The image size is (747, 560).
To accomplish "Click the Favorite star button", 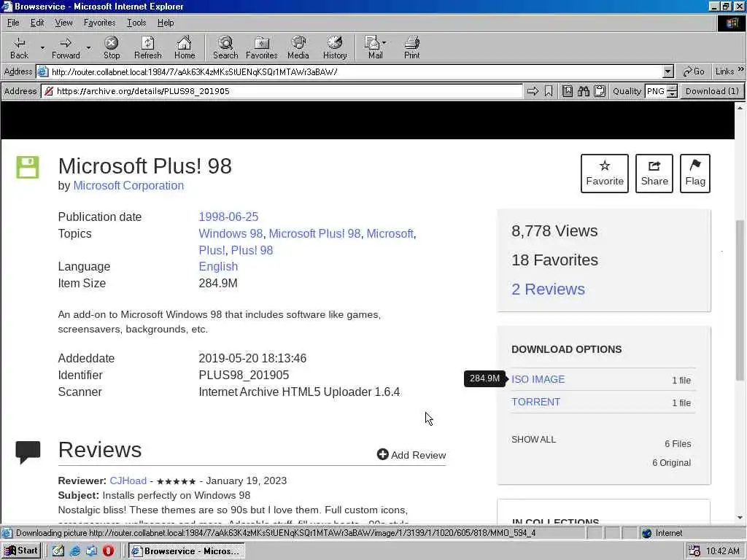I will 605,174.
